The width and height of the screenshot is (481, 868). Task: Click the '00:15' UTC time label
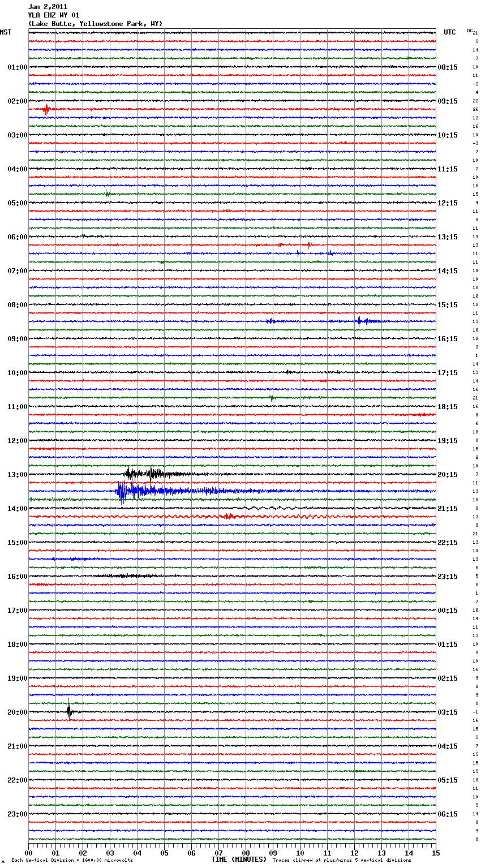[448, 611]
